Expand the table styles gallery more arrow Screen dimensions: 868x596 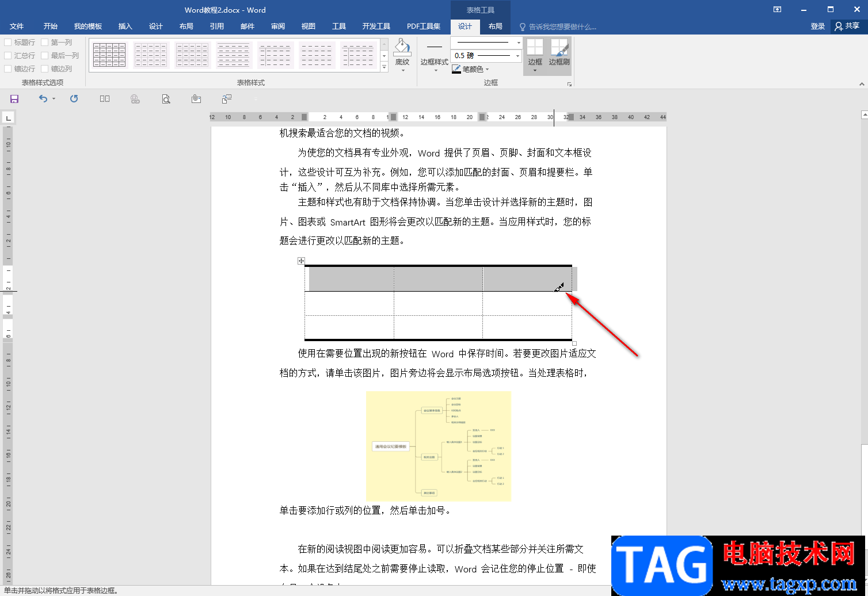point(384,67)
